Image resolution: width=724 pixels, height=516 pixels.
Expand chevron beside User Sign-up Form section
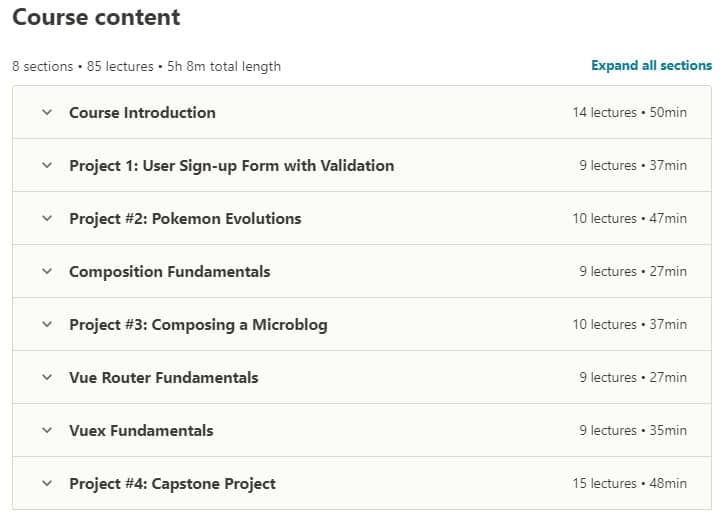[x=46, y=166]
